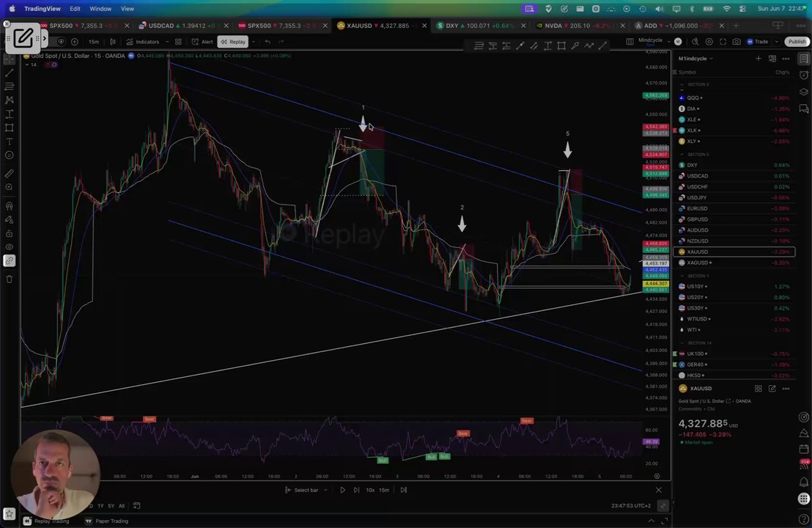
Task: Select the measure ruler tool
Action: 10,174
